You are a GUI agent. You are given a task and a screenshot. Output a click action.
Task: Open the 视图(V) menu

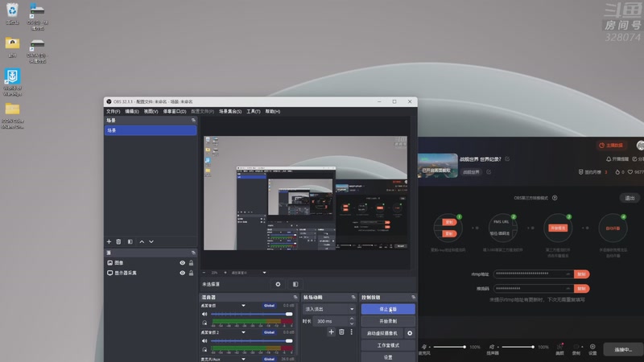(x=151, y=112)
